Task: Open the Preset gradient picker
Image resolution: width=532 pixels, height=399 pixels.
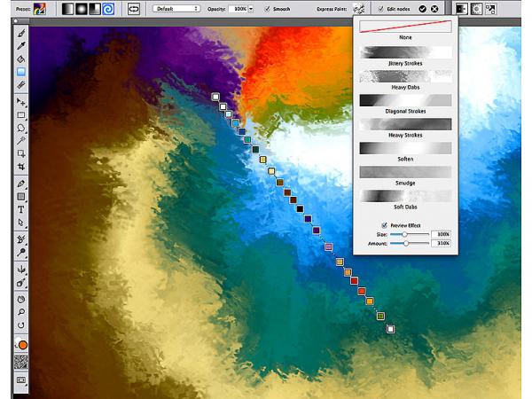Action: pyautogui.click(x=40, y=8)
